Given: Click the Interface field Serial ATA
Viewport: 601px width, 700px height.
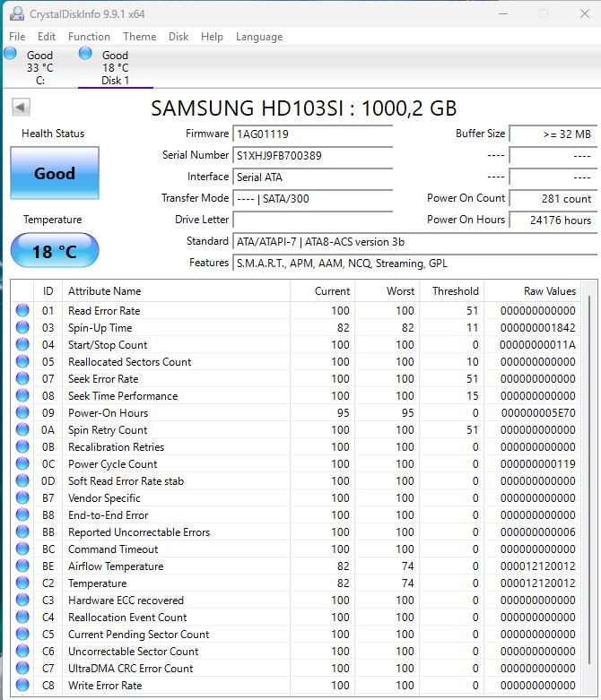Looking at the screenshot, I should coord(313,177).
